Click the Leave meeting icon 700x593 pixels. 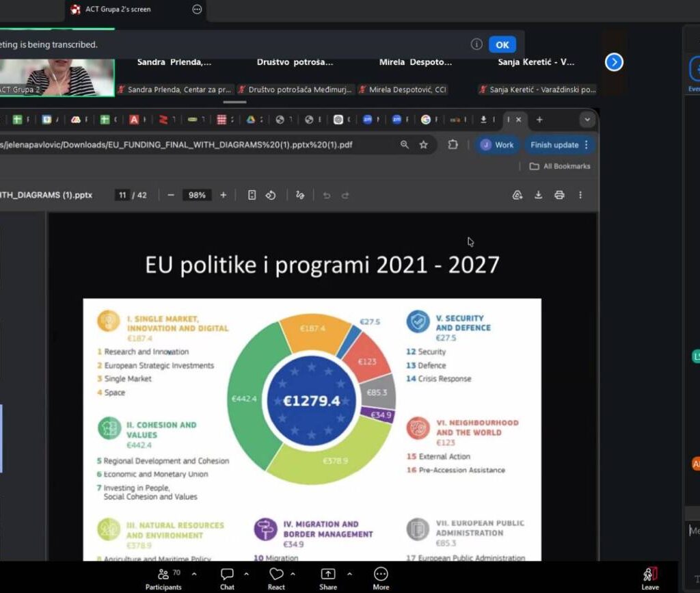649,575
